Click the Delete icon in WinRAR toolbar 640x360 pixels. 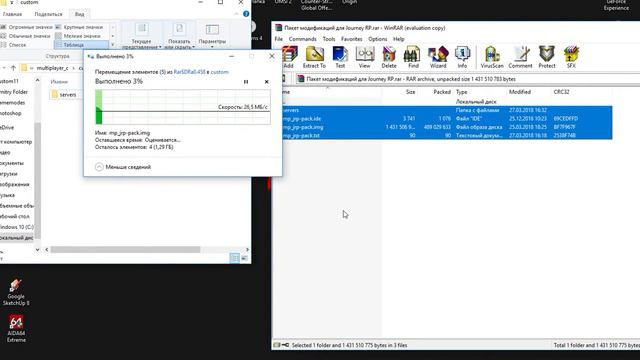[x=389, y=57]
